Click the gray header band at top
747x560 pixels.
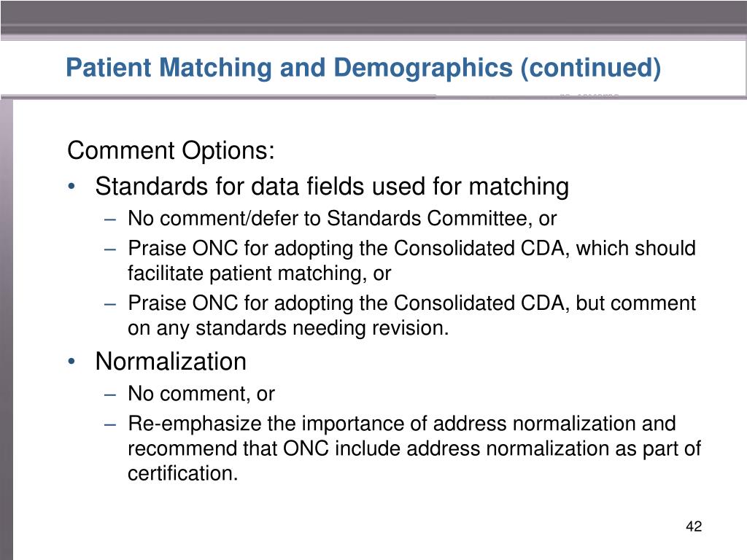click(373, 19)
